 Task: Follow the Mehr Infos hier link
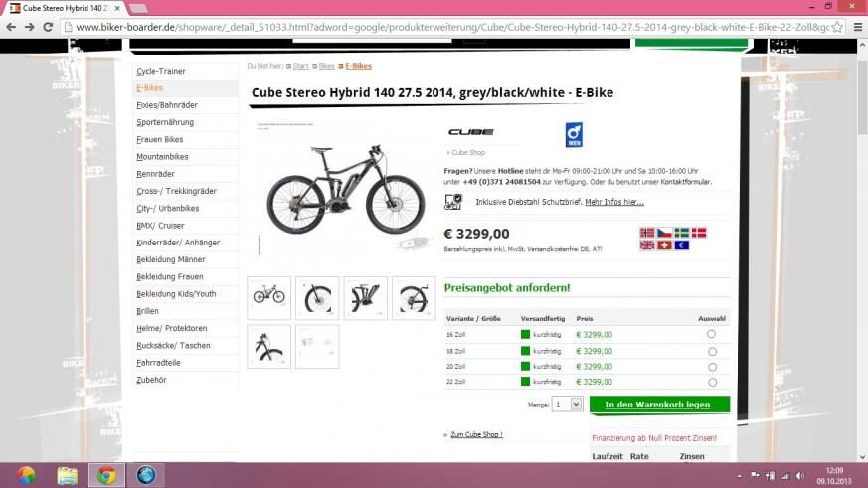tap(614, 202)
